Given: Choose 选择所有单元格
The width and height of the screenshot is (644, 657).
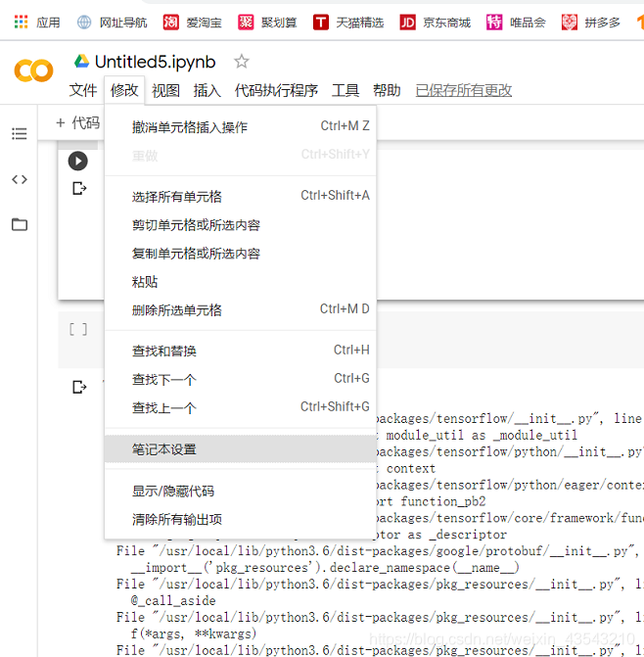Looking at the screenshot, I should click(241, 196).
